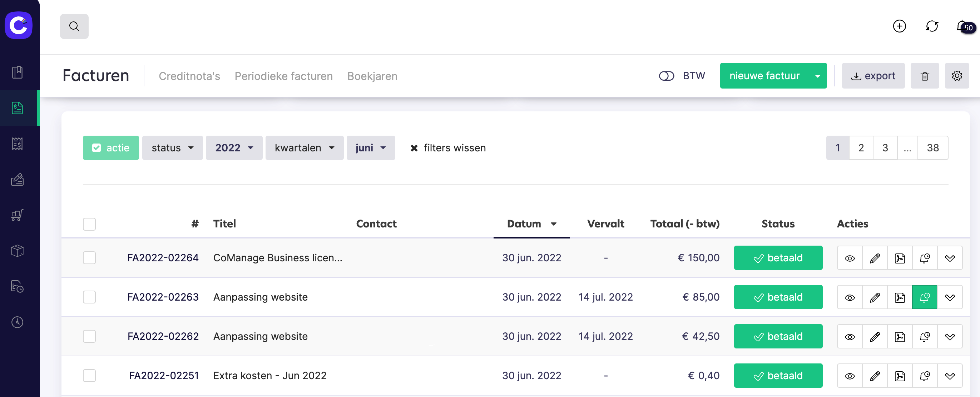Expand more actions for FA2022-02264
This screenshot has height=397, width=980.
[x=950, y=258]
